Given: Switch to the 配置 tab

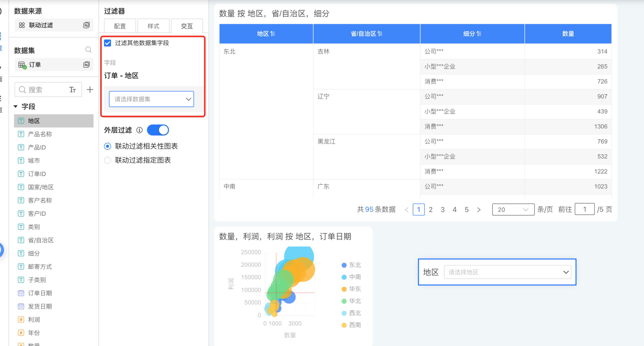Looking at the screenshot, I should click(120, 26).
